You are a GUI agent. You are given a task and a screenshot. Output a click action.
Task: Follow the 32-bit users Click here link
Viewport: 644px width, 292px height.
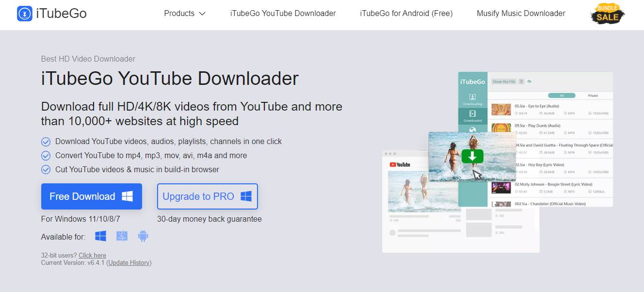[x=92, y=255]
